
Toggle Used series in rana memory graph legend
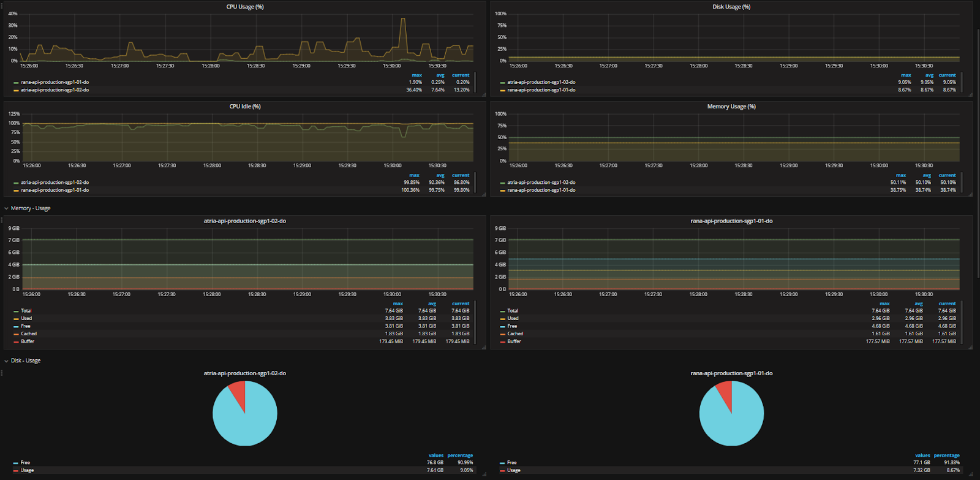click(513, 319)
